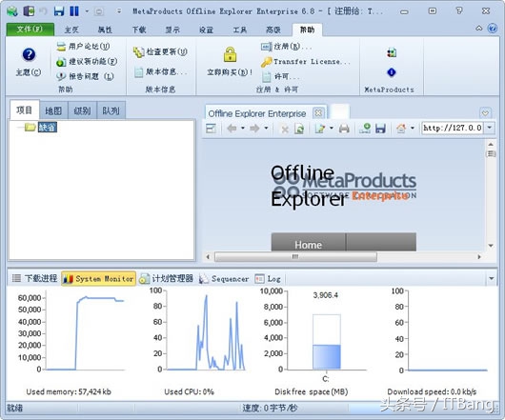Image resolution: width=505 pixels, height=420 pixels.
Task: Click the help question mark at ribbon right
Action: tap(492, 29)
